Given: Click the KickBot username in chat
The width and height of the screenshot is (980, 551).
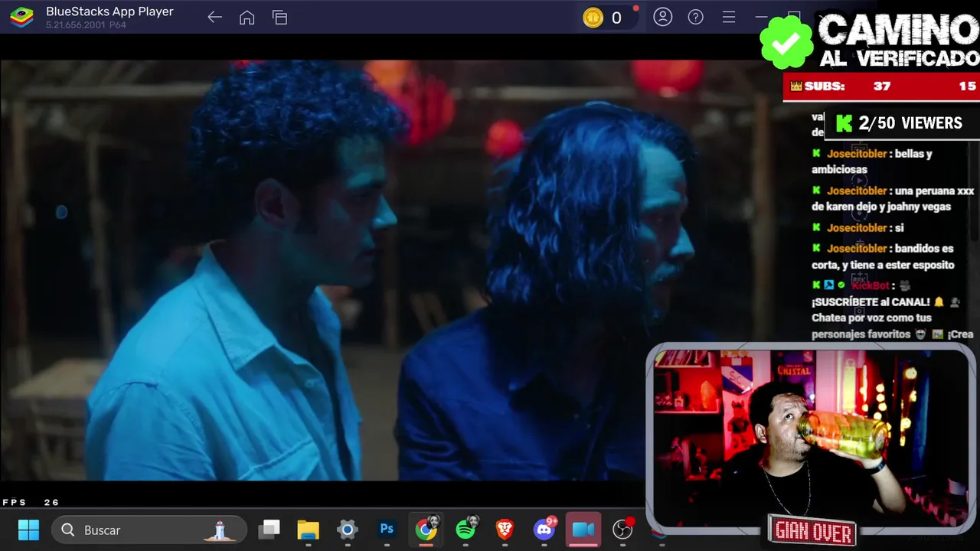Looking at the screenshot, I should (x=871, y=285).
